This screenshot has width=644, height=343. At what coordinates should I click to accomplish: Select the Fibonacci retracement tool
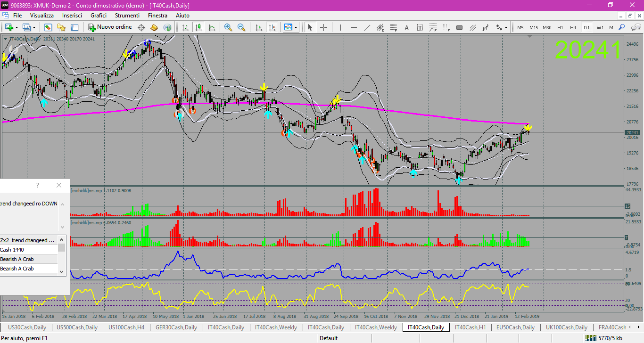point(393,27)
